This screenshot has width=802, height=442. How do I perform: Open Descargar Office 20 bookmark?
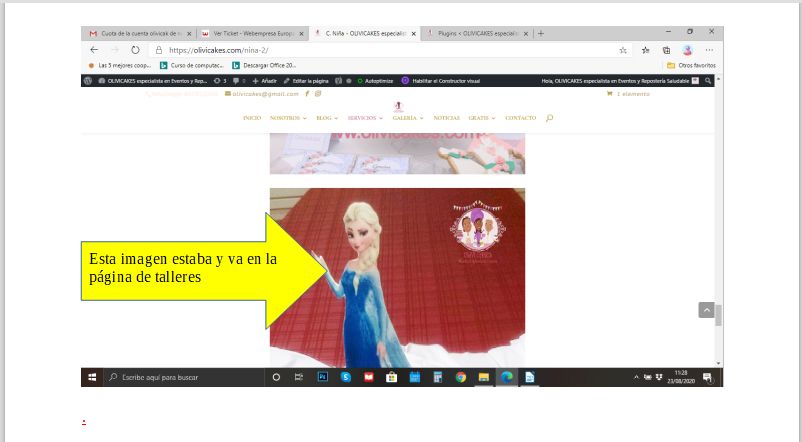tap(264, 65)
